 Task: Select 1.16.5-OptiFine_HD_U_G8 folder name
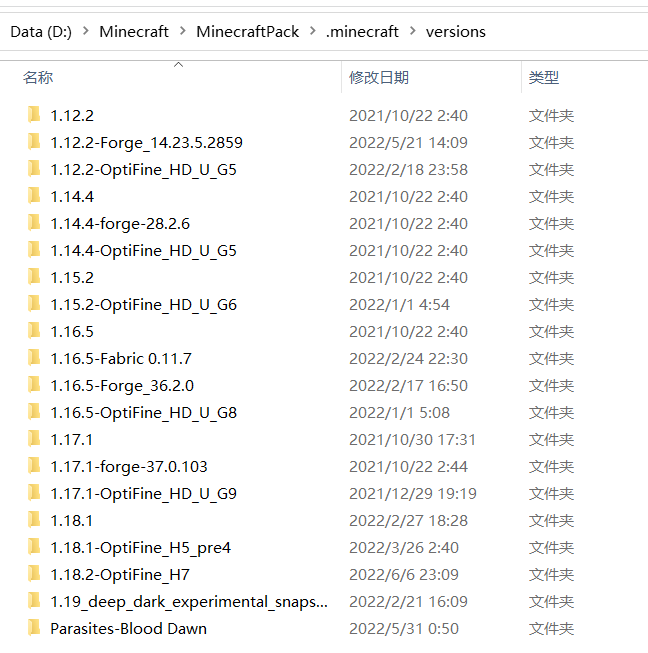pyautogui.click(x=143, y=413)
